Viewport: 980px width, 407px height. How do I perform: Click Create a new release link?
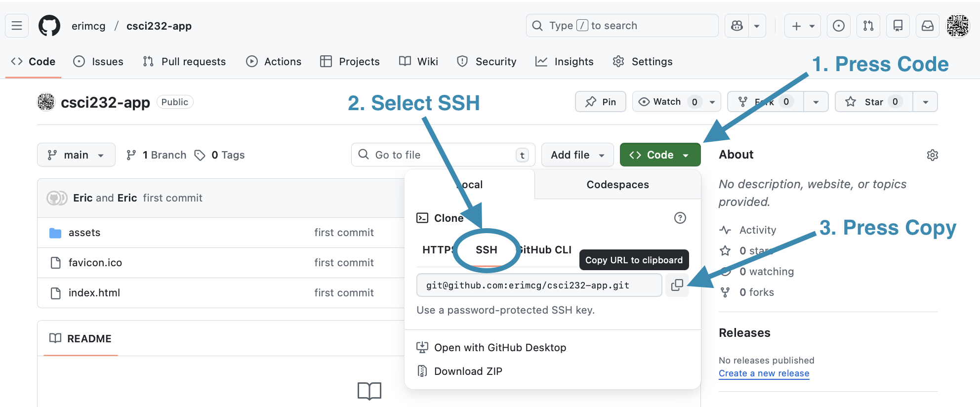764,373
